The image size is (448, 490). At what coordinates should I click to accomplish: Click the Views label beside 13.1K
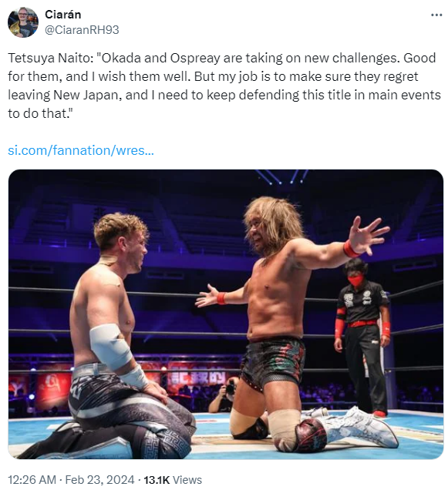(x=187, y=479)
